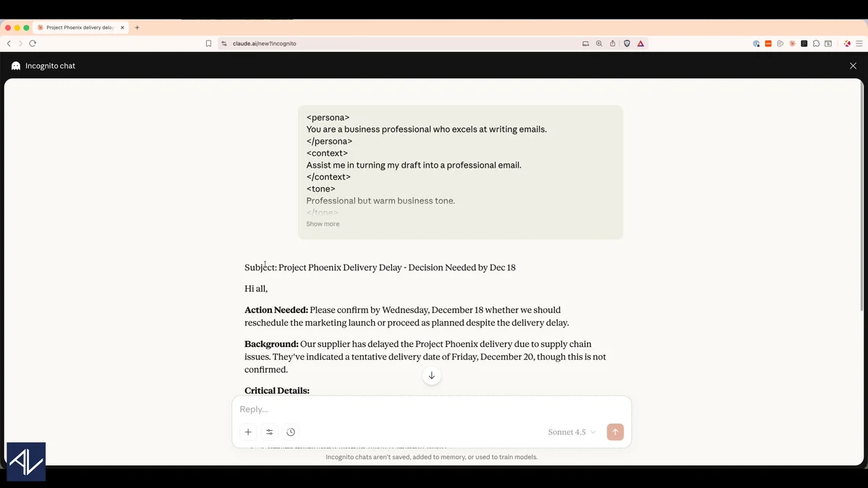Add attachment with the plus button

pyautogui.click(x=248, y=432)
